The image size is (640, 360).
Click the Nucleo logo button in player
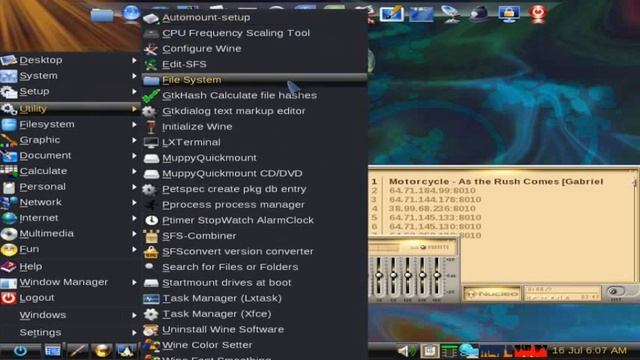tap(493, 293)
